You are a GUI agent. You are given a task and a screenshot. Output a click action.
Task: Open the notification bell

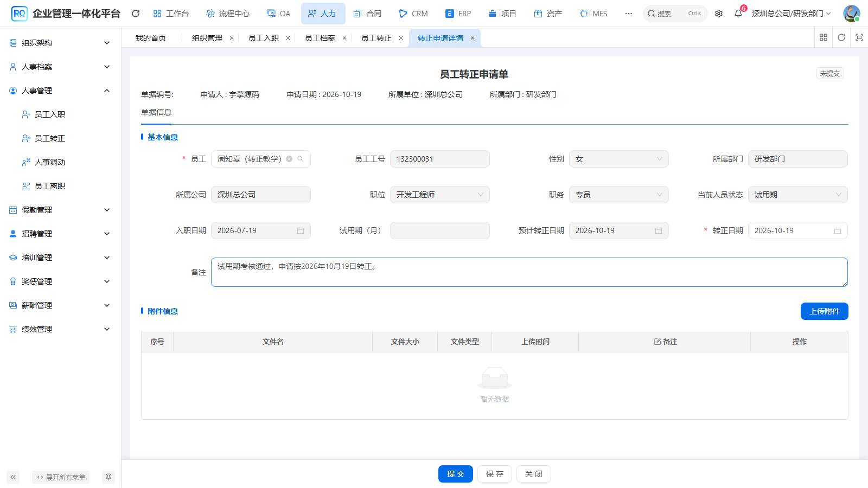tap(738, 14)
